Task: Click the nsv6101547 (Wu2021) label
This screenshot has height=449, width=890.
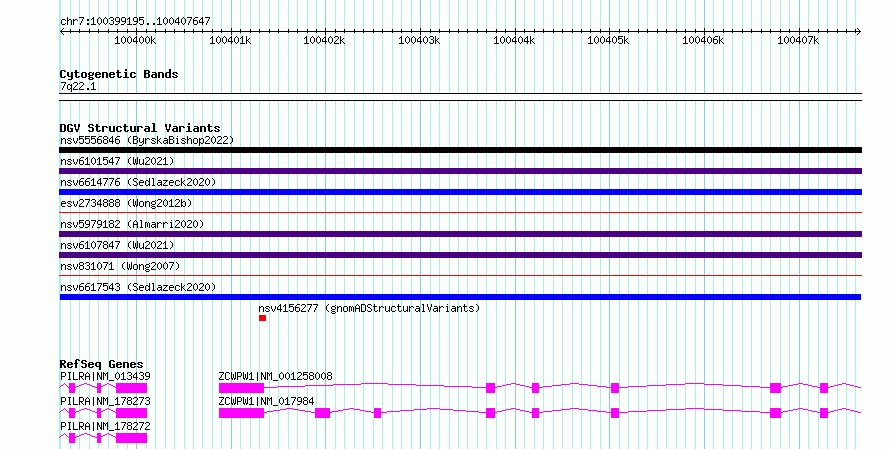Action: (x=117, y=161)
